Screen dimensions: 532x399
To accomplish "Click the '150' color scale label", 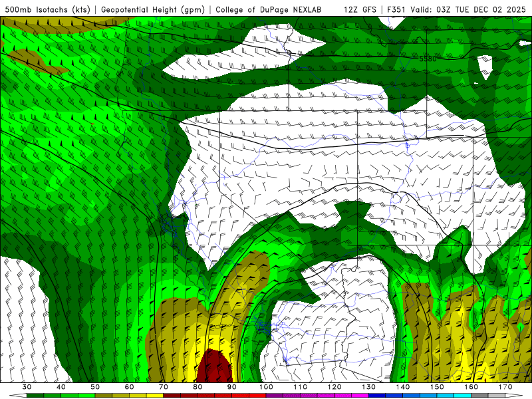I will tap(438, 387).
